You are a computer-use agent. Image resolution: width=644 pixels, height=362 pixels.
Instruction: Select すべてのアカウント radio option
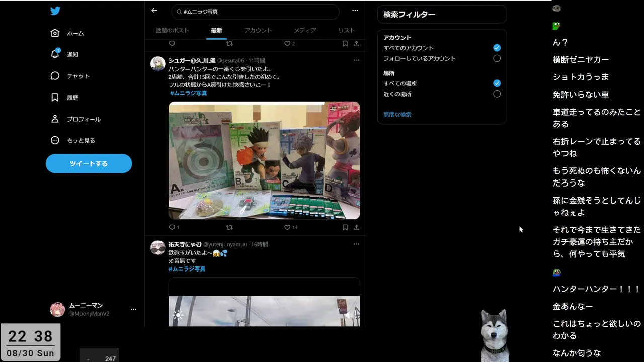[x=497, y=48]
